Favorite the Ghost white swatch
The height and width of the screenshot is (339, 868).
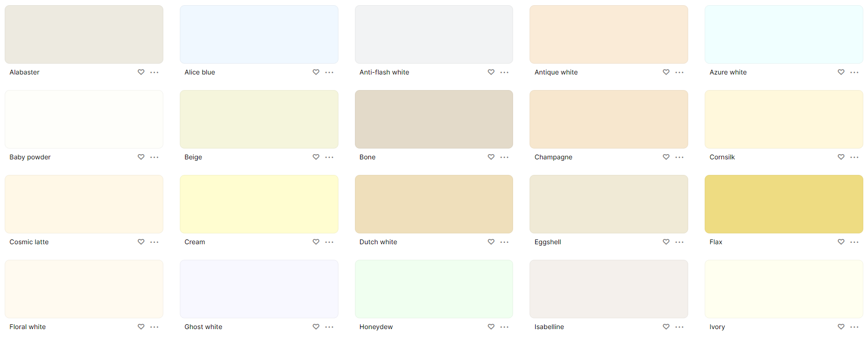[x=316, y=327]
